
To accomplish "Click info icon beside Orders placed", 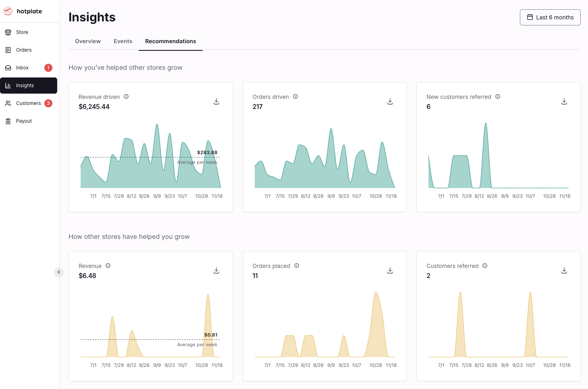I will [297, 266].
